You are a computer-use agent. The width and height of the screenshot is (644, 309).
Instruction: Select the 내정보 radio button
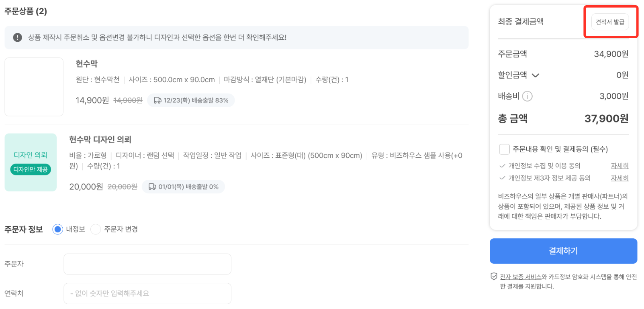58,229
